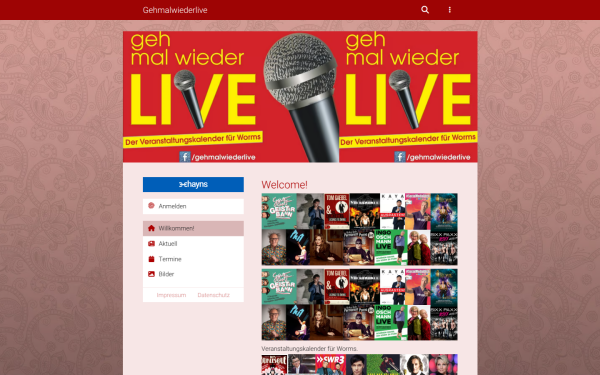Open the Termine menu item
The height and width of the screenshot is (375, 600).
[193, 259]
